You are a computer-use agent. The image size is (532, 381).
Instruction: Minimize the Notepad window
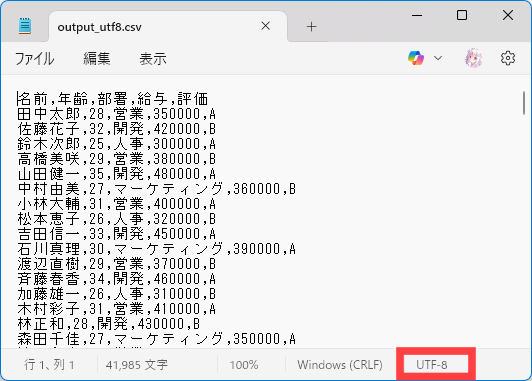417,15
